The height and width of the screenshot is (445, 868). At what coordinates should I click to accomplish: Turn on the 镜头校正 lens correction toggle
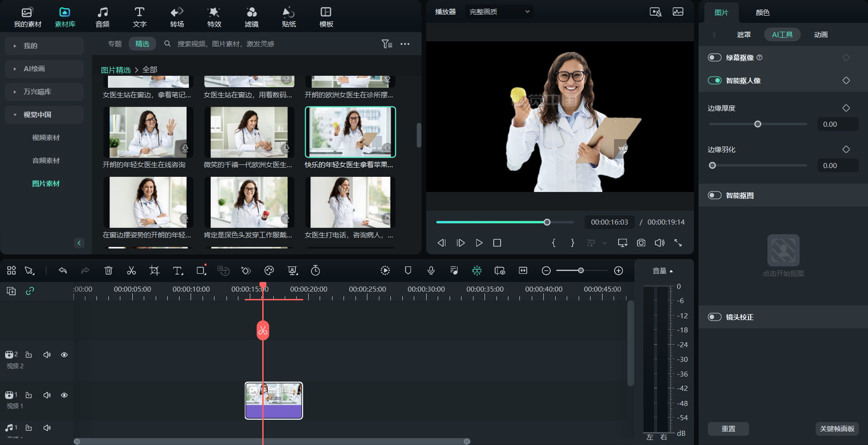coord(715,317)
